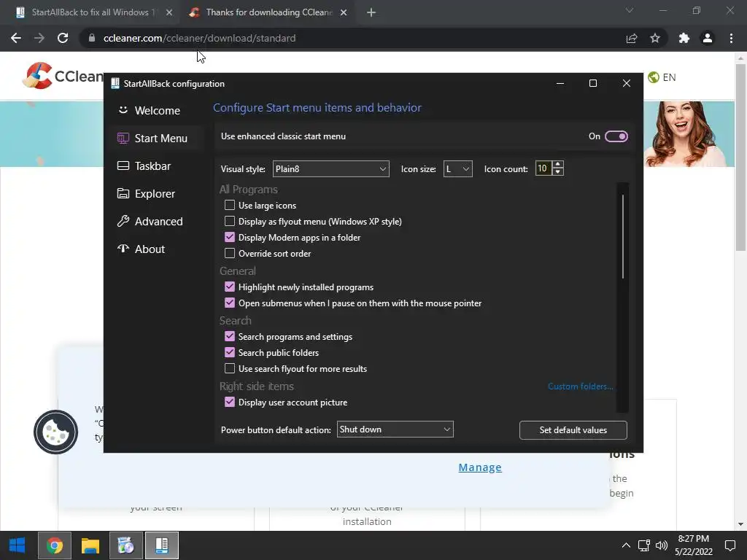Uncheck Search programs and settings
This screenshot has height=560, width=747.
[x=230, y=337]
